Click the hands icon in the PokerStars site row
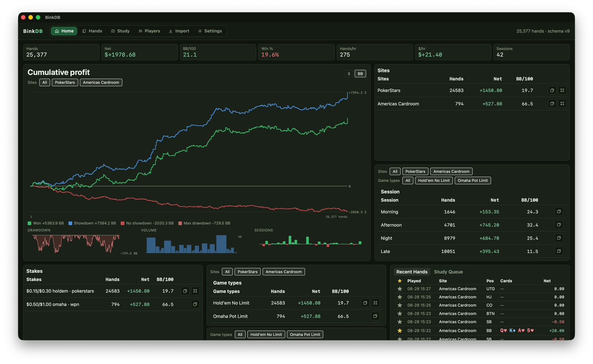The height and width of the screenshot is (364, 593). click(552, 90)
